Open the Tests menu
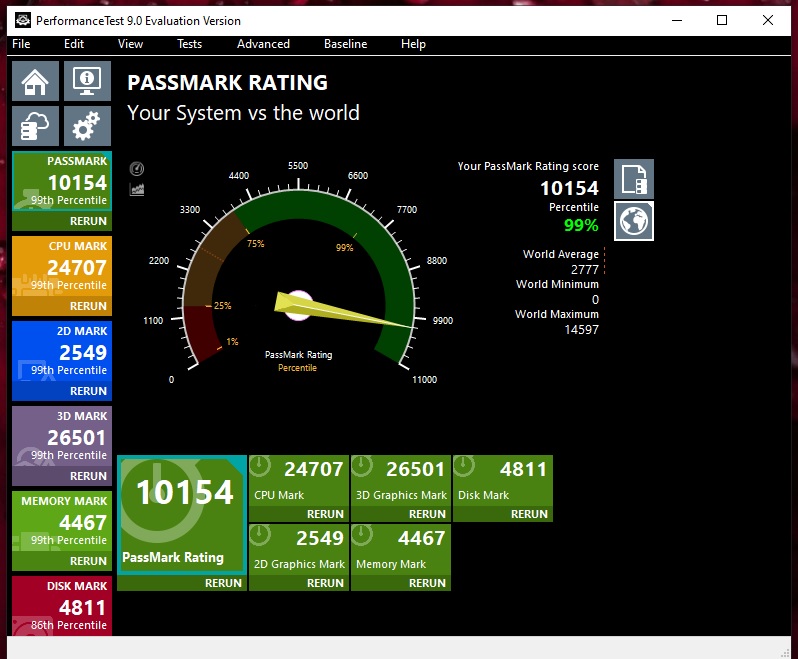The image size is (798, 659). click(x=189, y=44)
